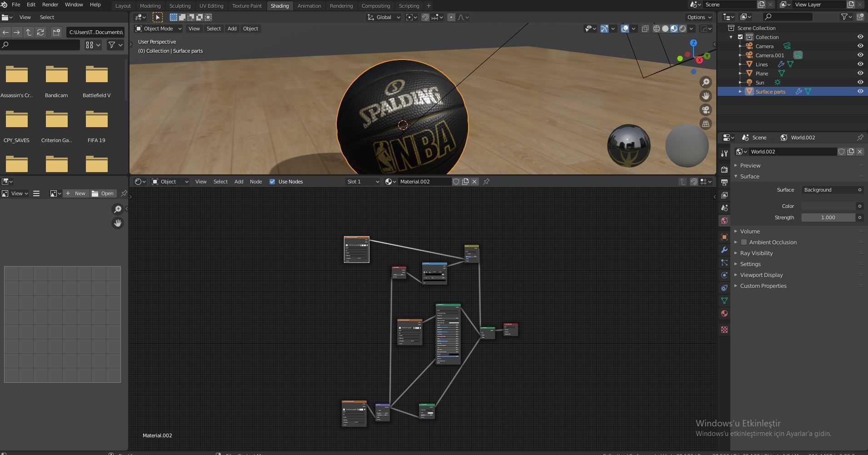Click Open image button in image editor
The width and height of the screenshot is (868, 455).
(103, 193)
